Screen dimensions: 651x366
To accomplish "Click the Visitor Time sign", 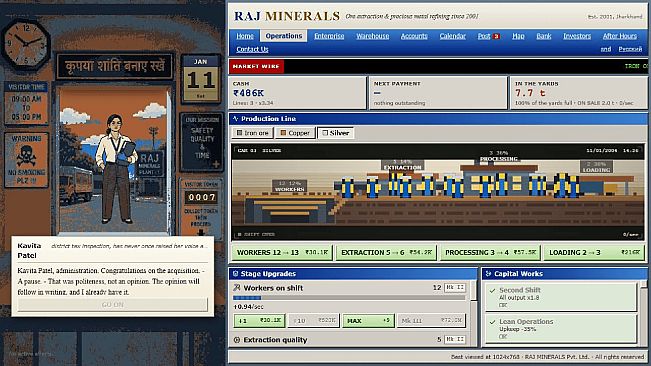I will coord(26,103).
